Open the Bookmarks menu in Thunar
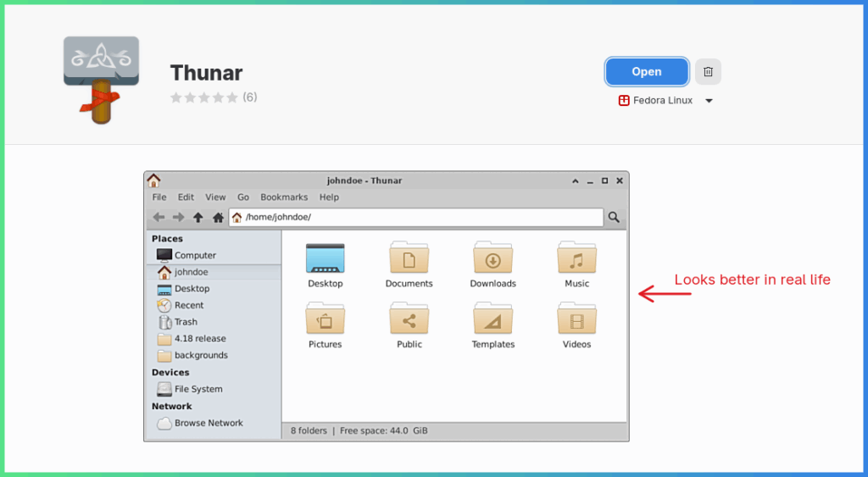868x477 pixels. click(284, 197)
